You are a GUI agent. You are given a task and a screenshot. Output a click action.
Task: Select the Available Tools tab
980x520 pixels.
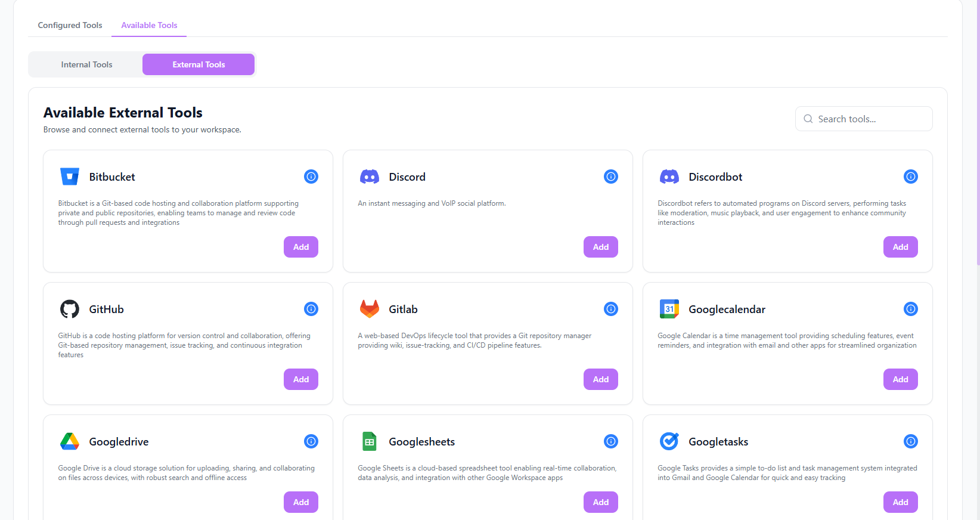[149, 25]
